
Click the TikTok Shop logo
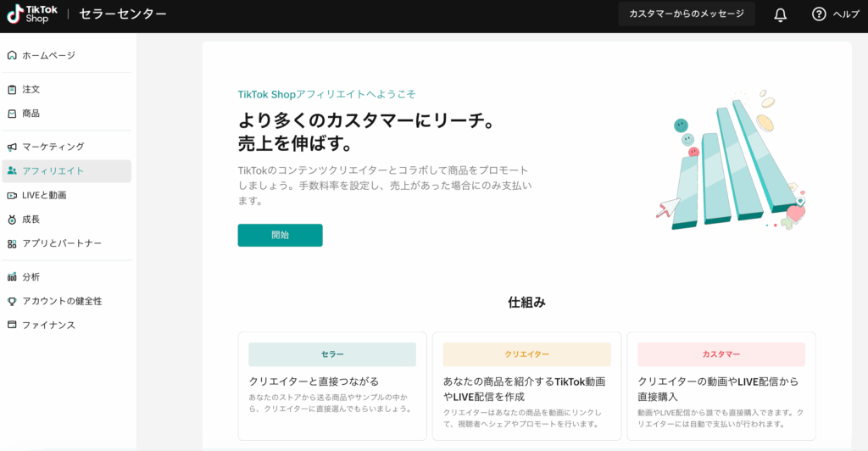pos(33,14)
